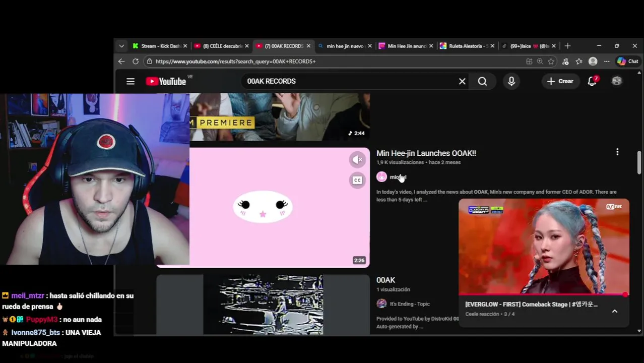This screenshot has width=644, height=363.
Task: Expand the EVERGLOW miniplayer
Action: tap(544, 246)
